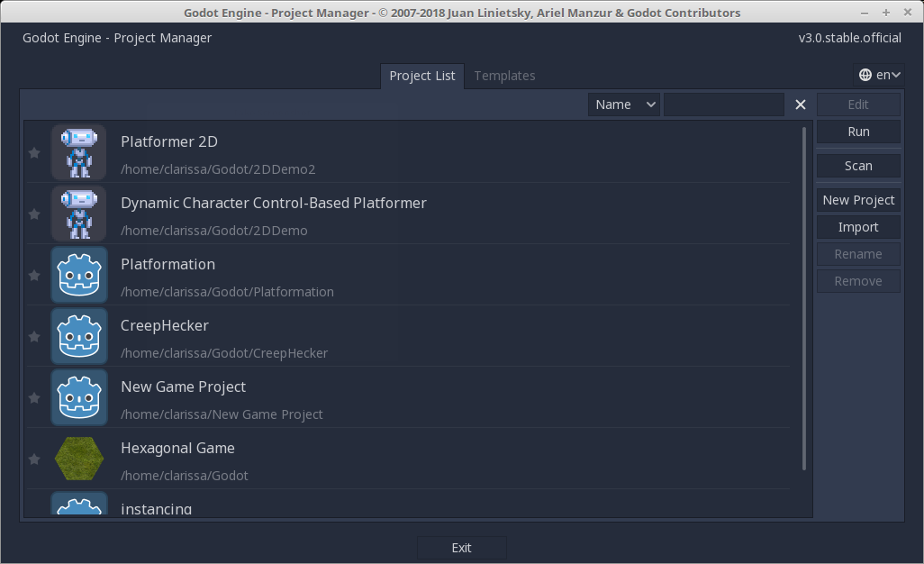Image resolution: width=924 pixels, height=564 pixels.
Task: Click the Rename button
Action: (x=858, y=254)
